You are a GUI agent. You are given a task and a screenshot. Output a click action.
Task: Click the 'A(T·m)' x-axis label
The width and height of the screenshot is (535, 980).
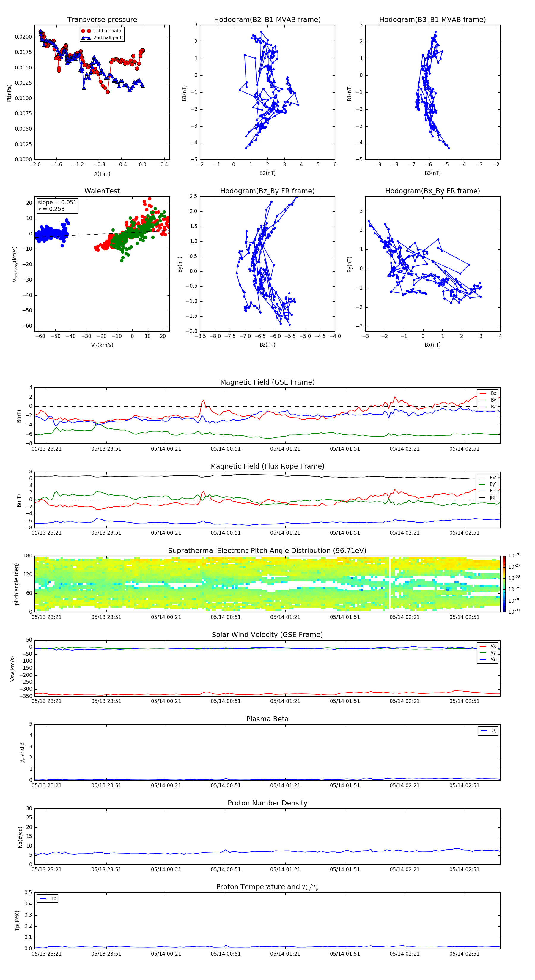pyautogui.click(x=102, y=173)
